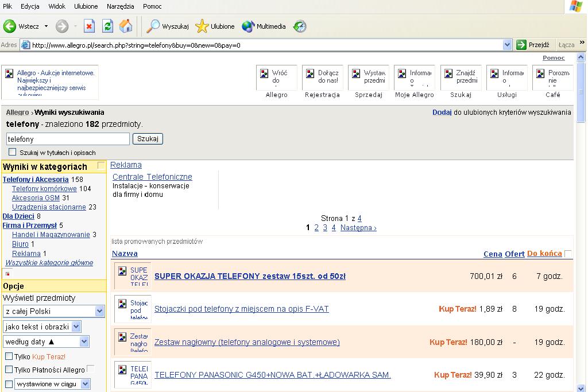
Task: Click the toolbar chevron next to Łącza
Action: (582, 42)
